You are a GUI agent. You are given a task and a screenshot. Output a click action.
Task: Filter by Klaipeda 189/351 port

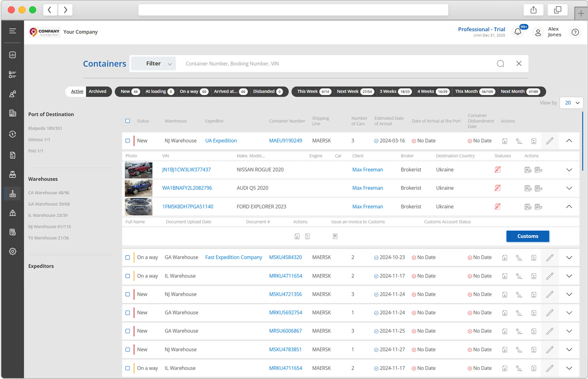[x=45, y=128]
